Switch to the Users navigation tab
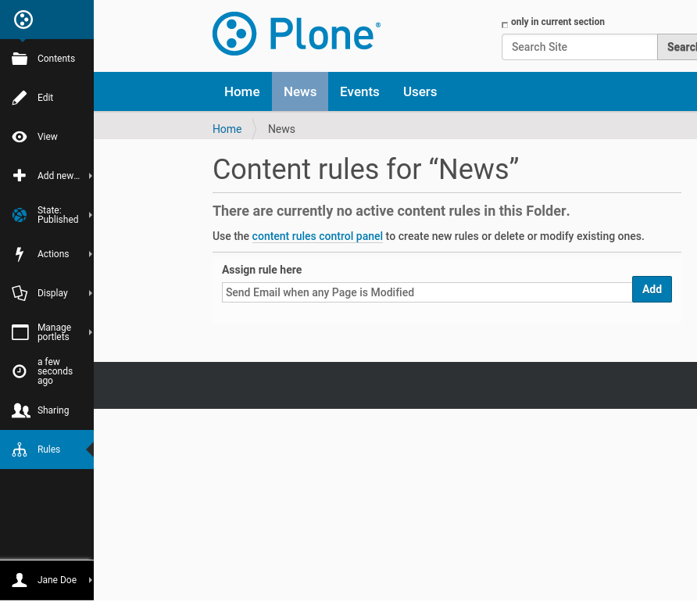 tap(420, 91)
